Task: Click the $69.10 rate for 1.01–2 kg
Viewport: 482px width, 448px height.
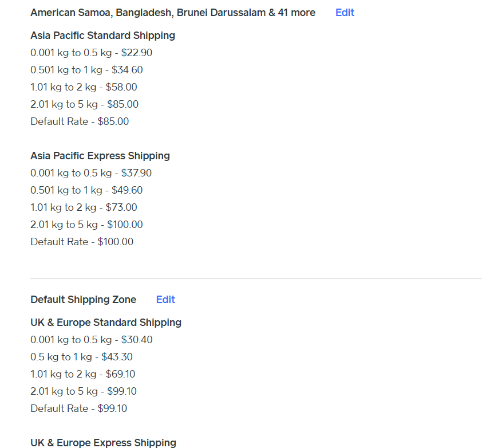Action: 82,374
